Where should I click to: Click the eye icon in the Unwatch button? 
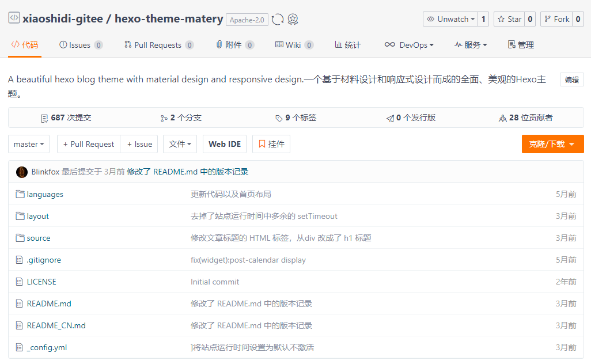tap(430, 19)
